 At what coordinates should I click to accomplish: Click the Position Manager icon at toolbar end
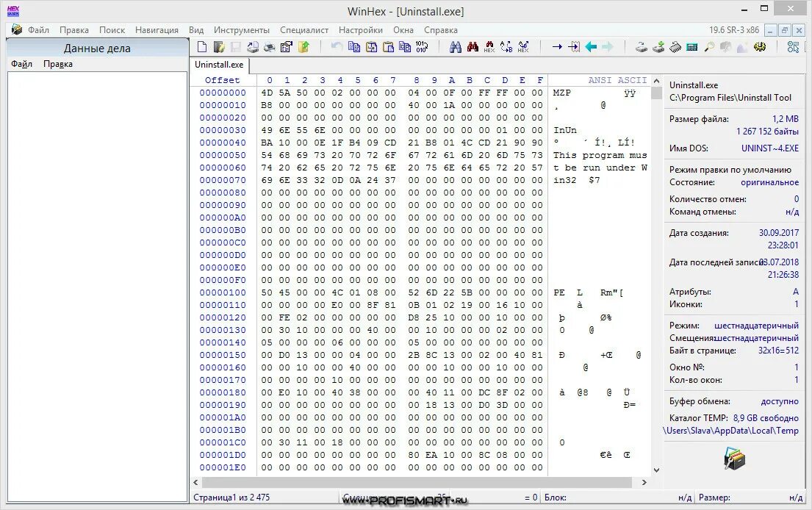click(793, 47)
